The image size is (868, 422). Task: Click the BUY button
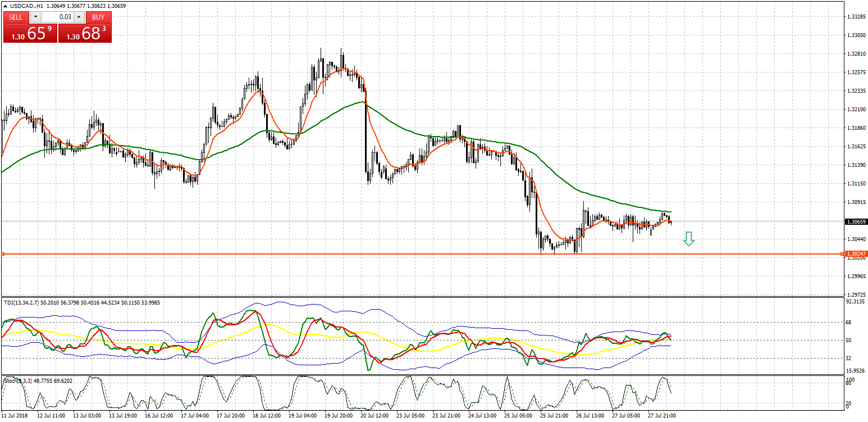coord(98,17)
